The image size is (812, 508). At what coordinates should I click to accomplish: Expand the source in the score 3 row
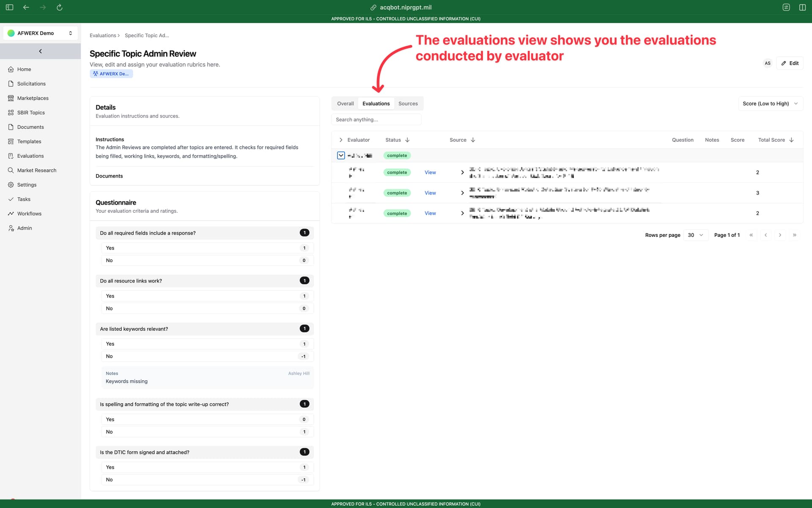(462, 193)
